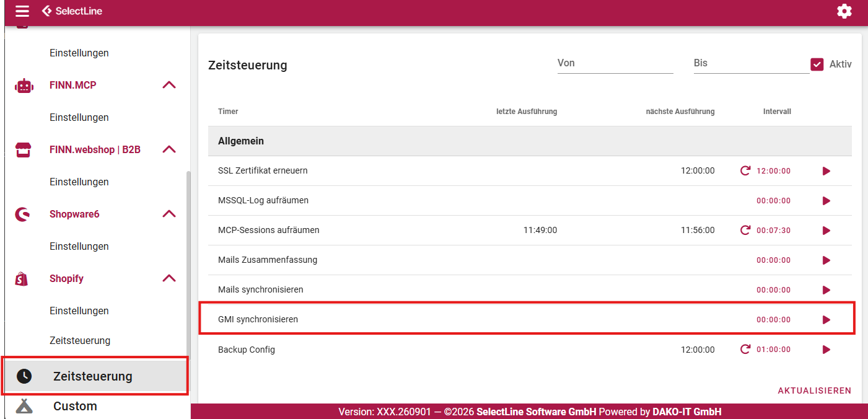Collapse the FINN.MCP section

coord(169,85)
